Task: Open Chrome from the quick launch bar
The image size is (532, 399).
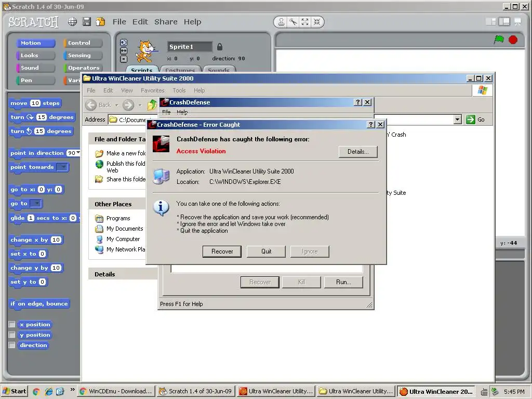Action: coord(36,392)
